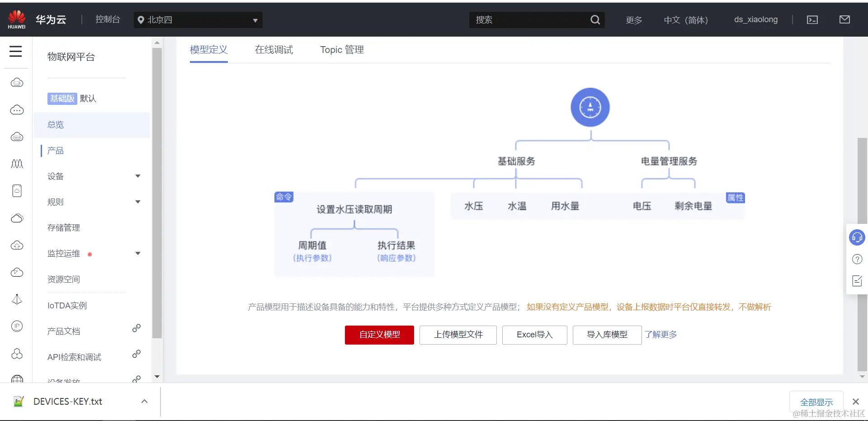Open the 更多 menu
The image size is (868, 421).
634,20
